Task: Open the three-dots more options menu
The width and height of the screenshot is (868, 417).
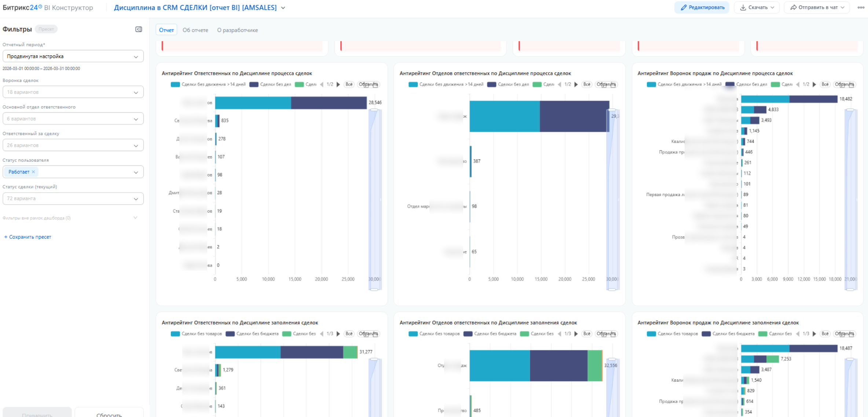Action: point(861,8)
